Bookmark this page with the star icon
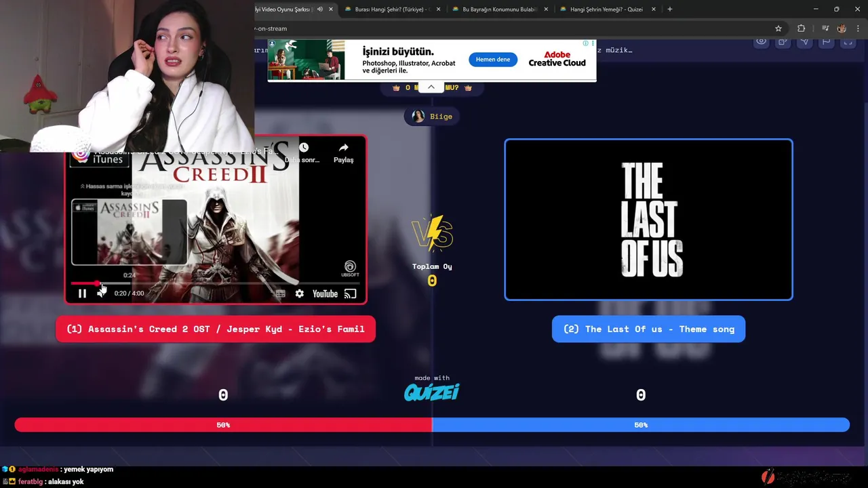868x488 pixels. point(778,28)
